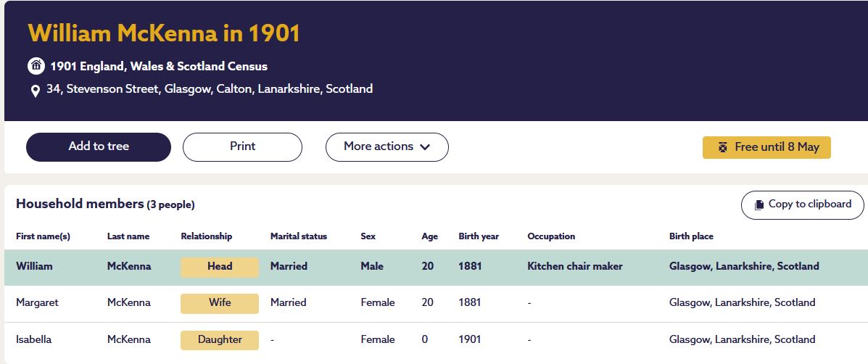Click the Occupation column header
868x364 pixels.
point(551,236)
